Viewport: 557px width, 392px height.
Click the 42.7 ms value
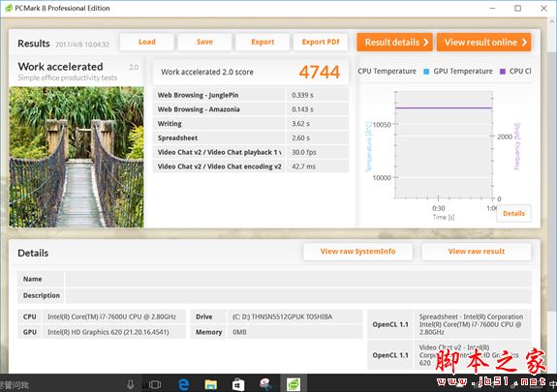click(x=303, y=166)
